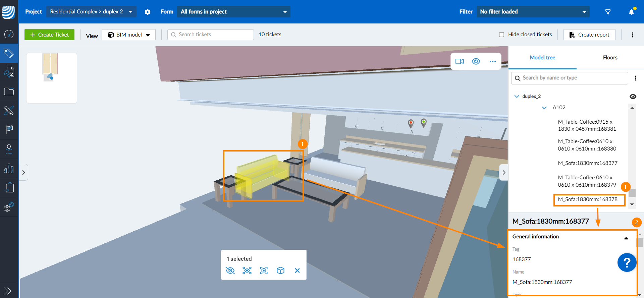Viewport: 644px width, 298px height.
Task: Toggle duplex_2 model visibility eye
Action: pyautogui.click(x=633, y=97)
